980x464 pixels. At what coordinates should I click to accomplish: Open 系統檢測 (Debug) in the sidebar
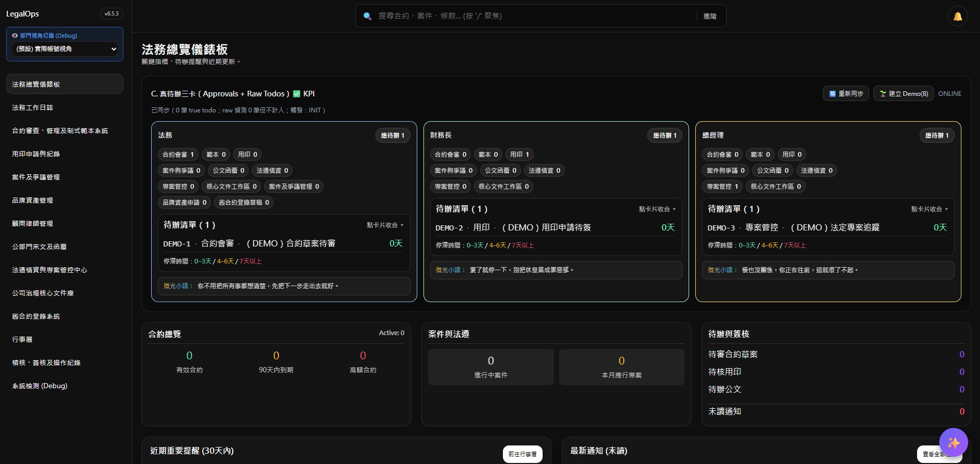click(64, 386)
